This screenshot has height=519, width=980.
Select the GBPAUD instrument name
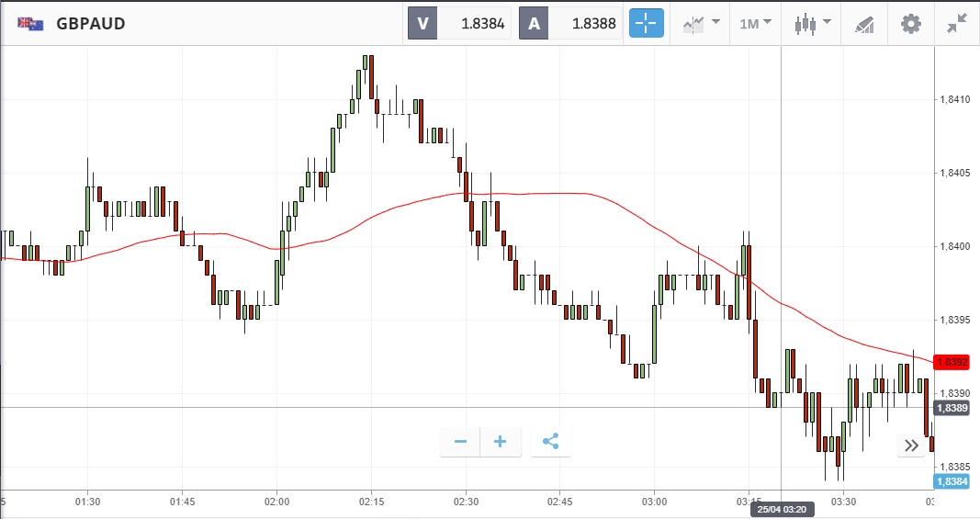(x=91, y=24)
